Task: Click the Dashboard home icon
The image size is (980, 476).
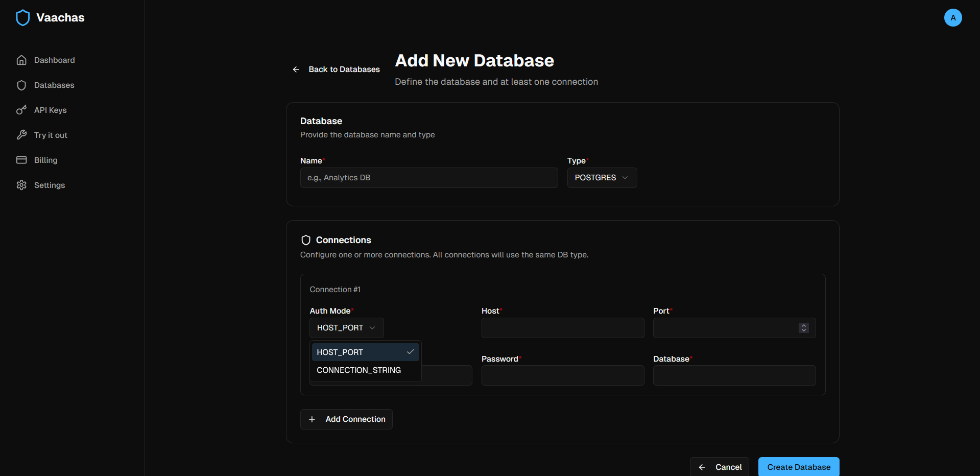Action: tap(21, 60)
